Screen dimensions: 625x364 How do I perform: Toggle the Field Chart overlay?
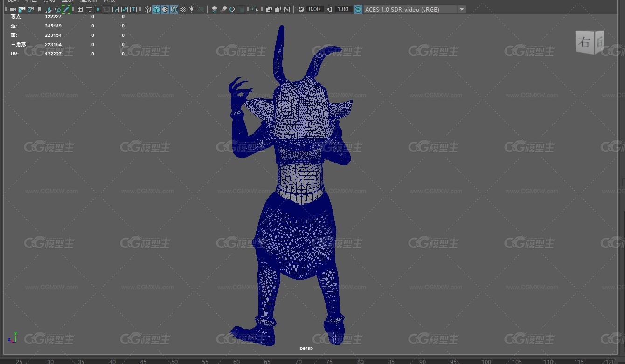click(116, 9)
